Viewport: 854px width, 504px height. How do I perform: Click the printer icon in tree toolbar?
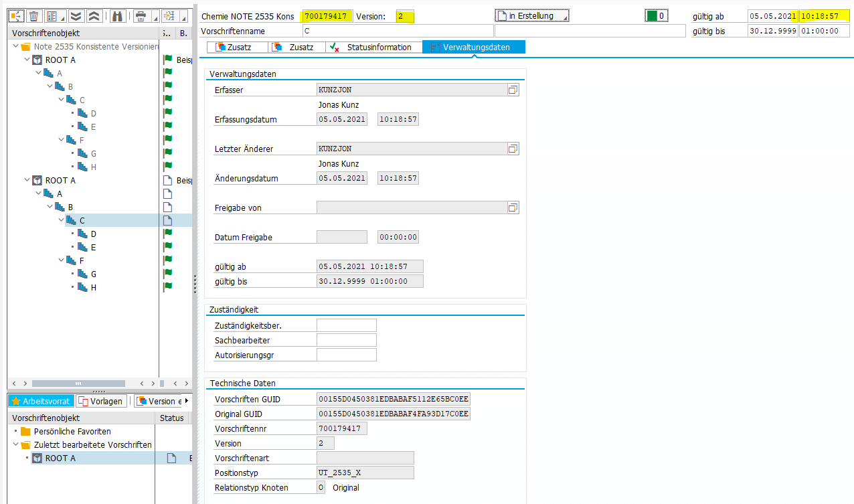point(141,15)
